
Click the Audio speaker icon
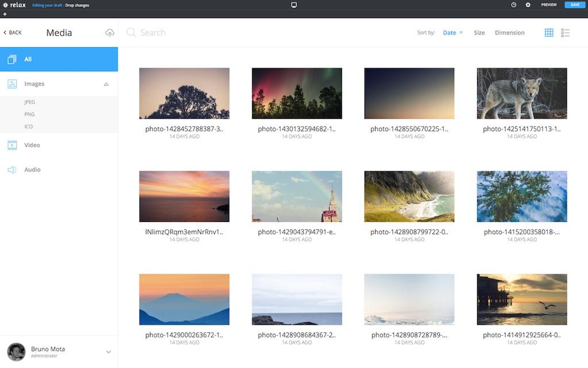click(x=12, y=169)
